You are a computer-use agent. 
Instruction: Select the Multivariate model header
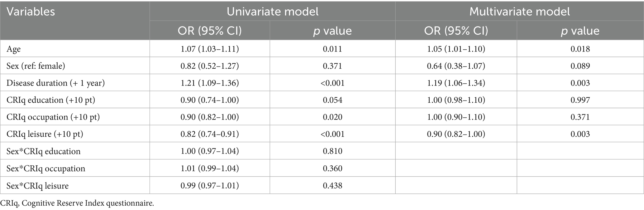(x=519, y=12)
